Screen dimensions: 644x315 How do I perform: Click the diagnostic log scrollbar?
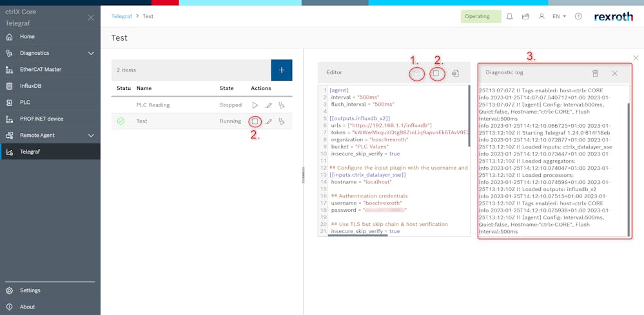[629, 169]
